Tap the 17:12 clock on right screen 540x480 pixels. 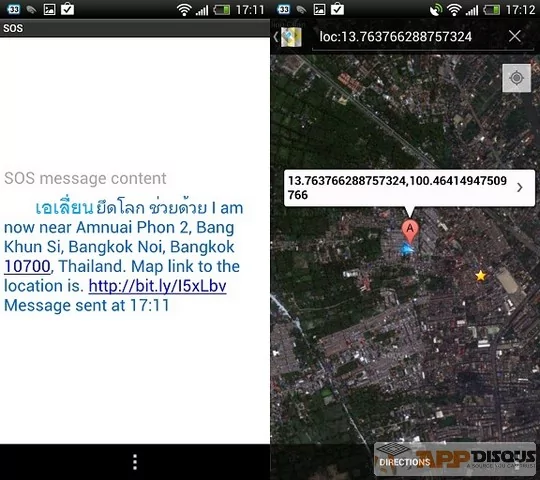(520, 10)
